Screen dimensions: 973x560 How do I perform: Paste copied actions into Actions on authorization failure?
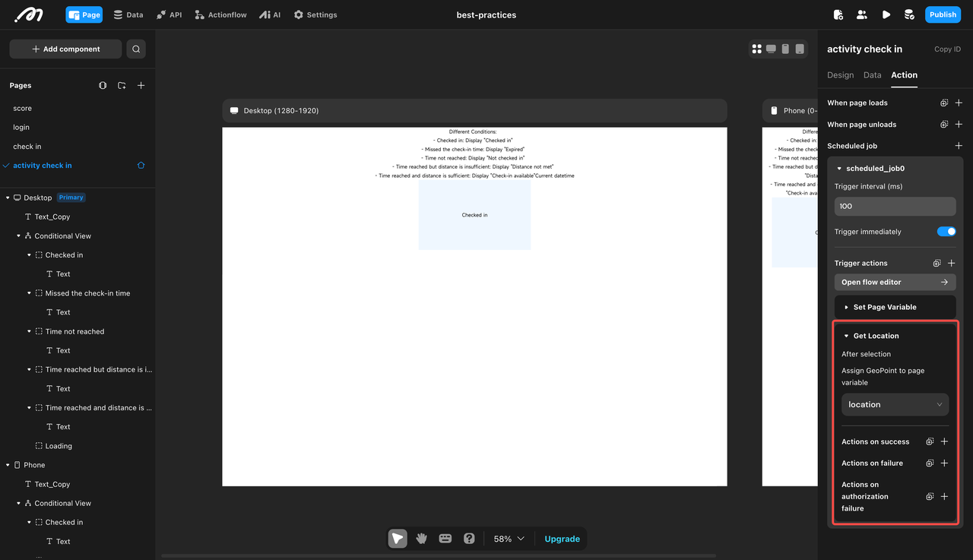coord(930,497)
